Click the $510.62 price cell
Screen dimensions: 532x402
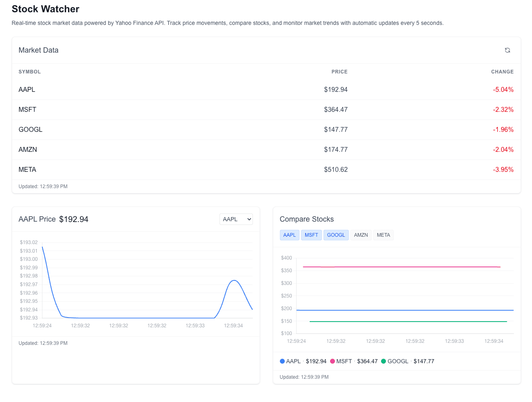point(336,169)
